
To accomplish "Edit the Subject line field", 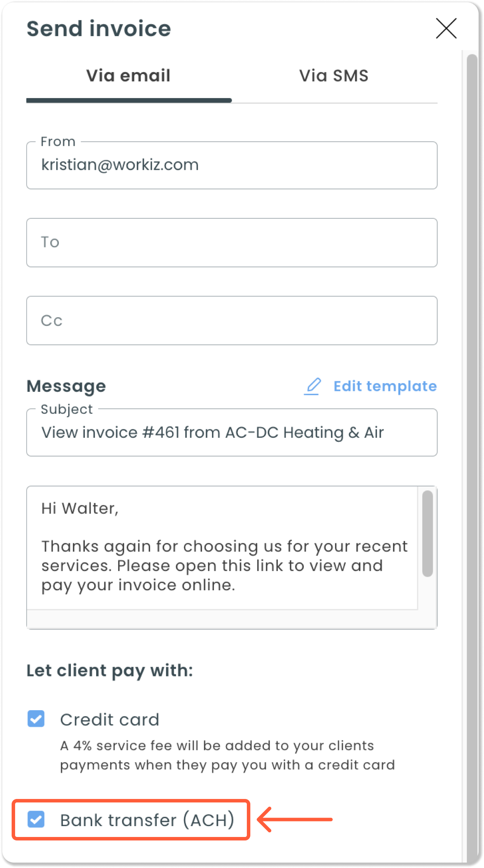I will (232, 432).
